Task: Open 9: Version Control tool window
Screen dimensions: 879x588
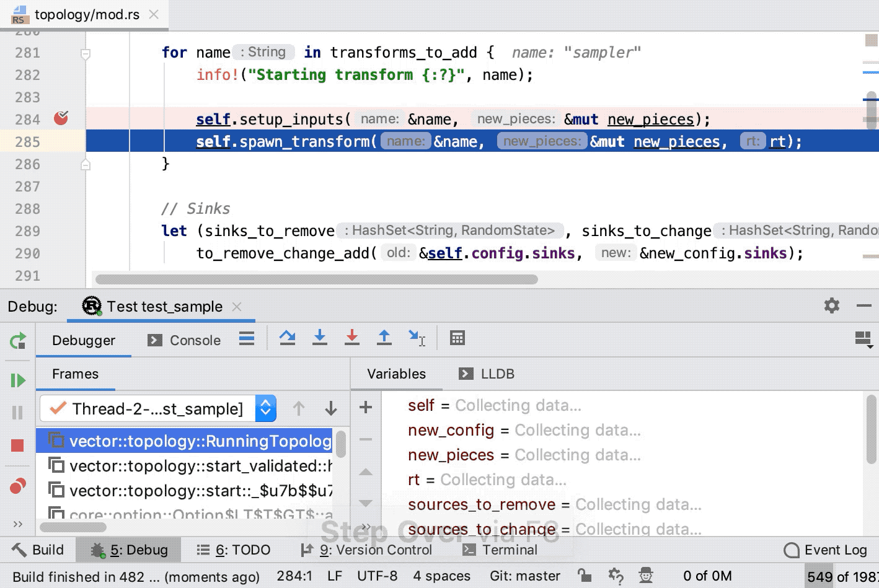Action: [366, 550]
